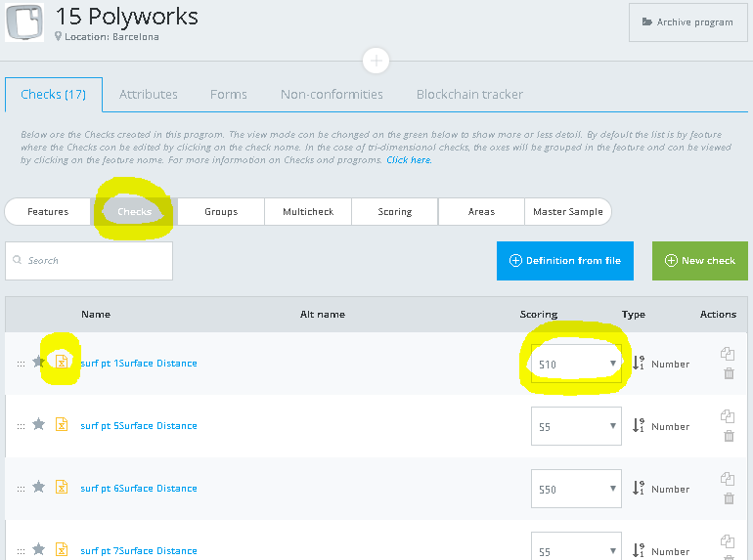Grab drag handle of surf pt 1Surface Distance row
This screenshot has height=560, width=753.
coord(21,364)
